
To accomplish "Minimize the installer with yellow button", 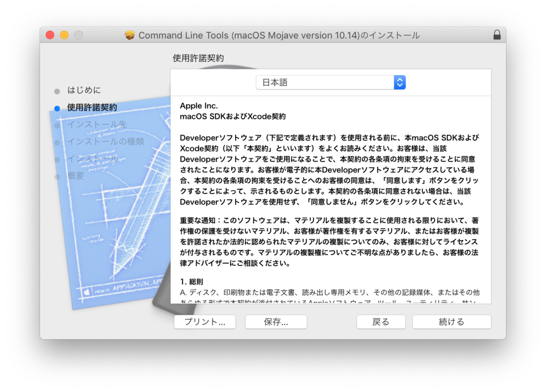I will click(x=64, y=35).
